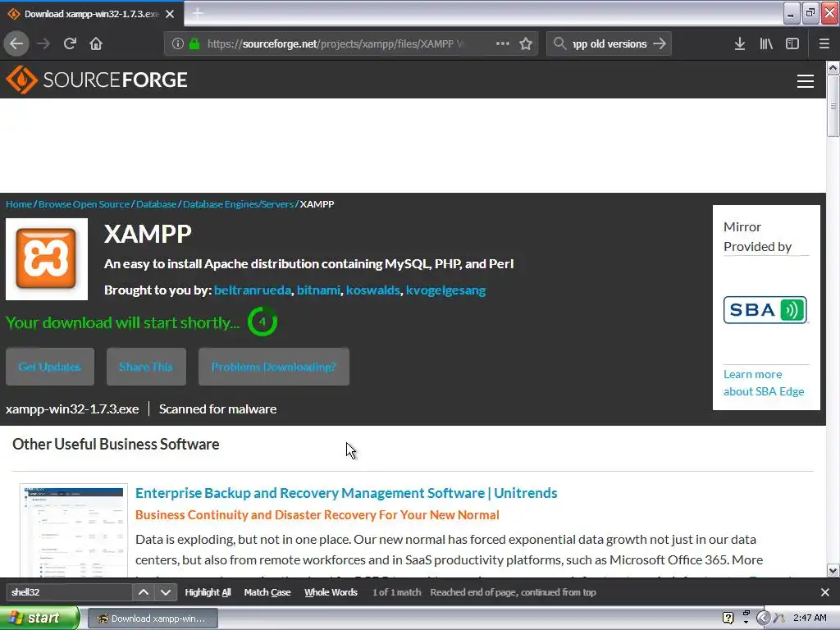Click the green padlock security icon
The width and height of the screenshot is (840, 630).
click(x=194, y=43)
